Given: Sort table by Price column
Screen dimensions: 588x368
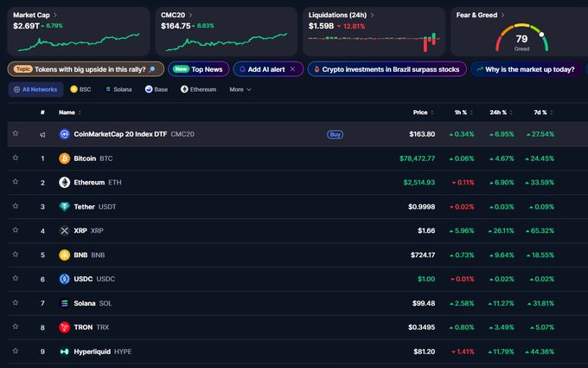Looking at the screenshot, I should [x=424, y=113].
